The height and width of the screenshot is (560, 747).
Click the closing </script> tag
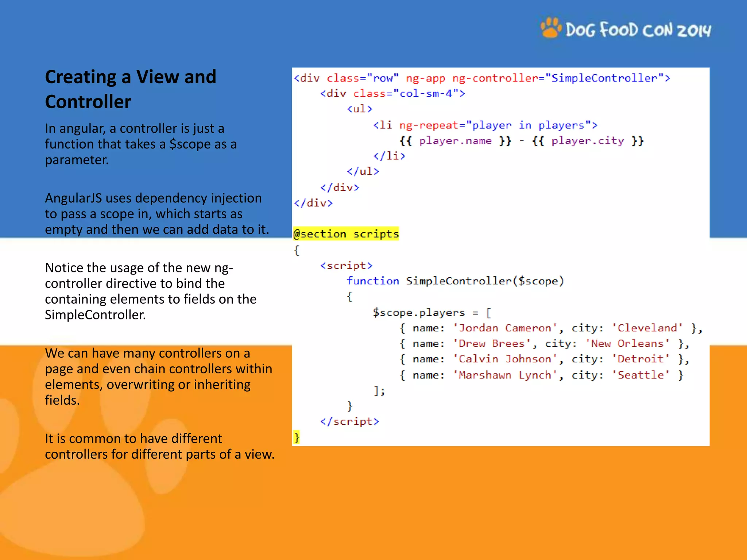349,421
